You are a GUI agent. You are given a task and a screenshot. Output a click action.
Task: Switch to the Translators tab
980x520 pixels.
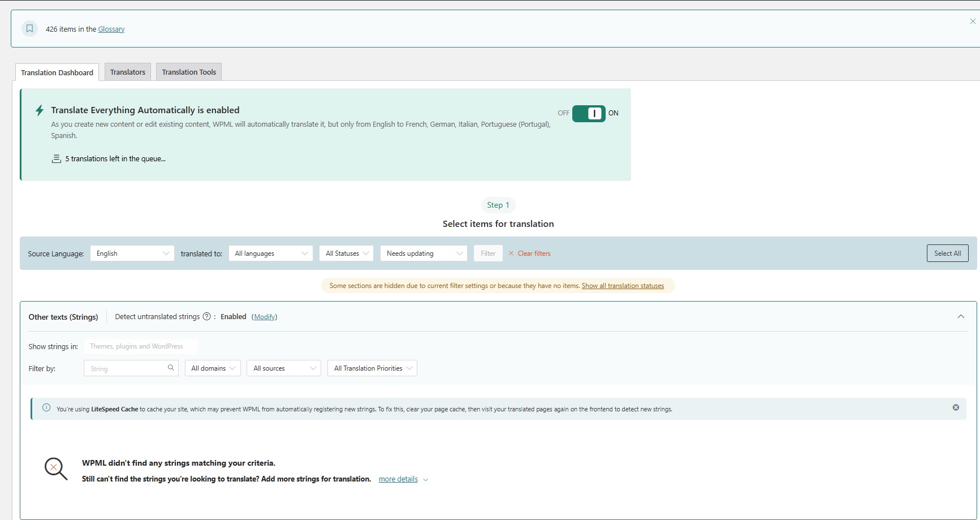click(128, 72)
